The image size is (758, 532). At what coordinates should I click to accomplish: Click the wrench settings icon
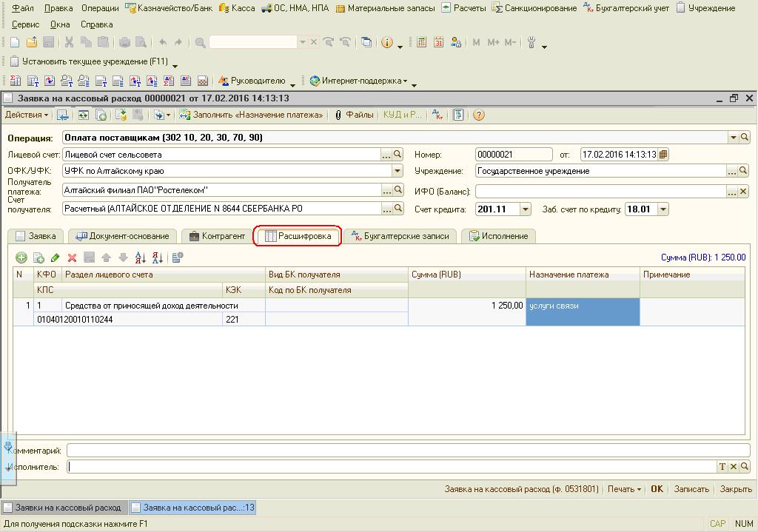tap(531, 42)
